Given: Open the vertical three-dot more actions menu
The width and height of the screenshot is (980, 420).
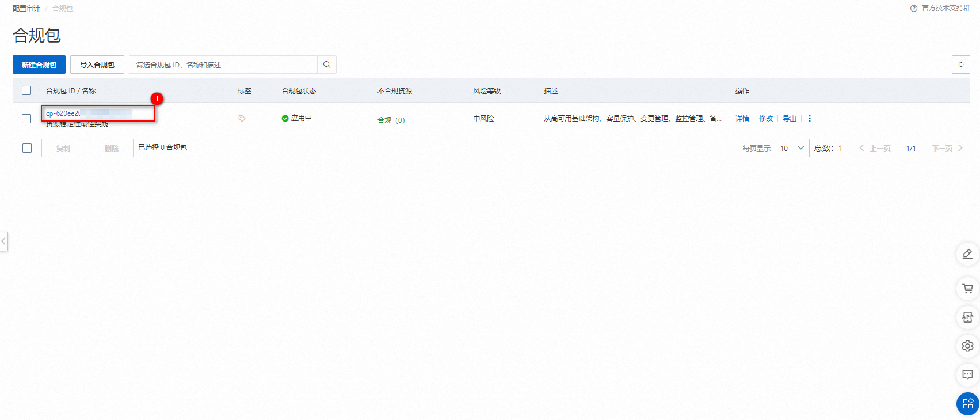Looking at the screenshot, I should tap(810, 119).
